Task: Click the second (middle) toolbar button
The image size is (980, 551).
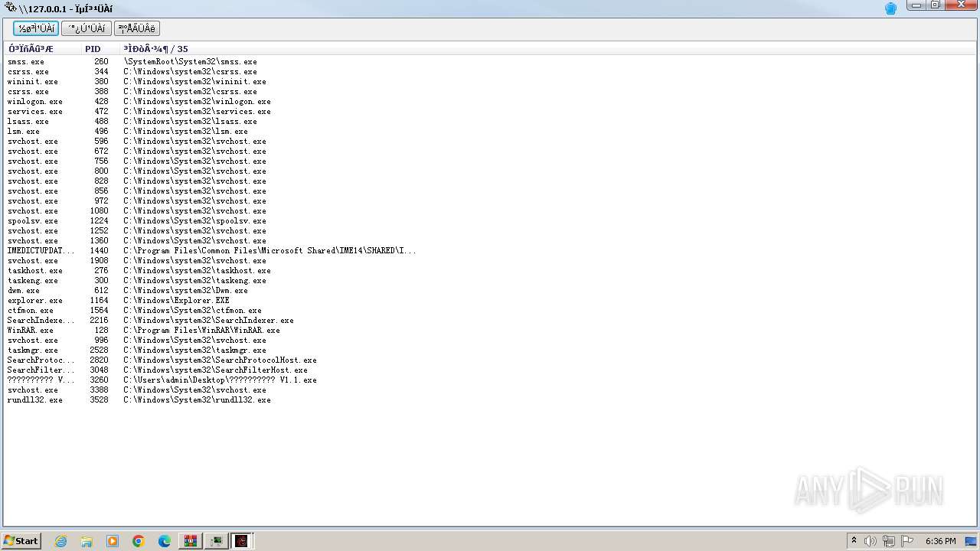Action: click(87, 28)
